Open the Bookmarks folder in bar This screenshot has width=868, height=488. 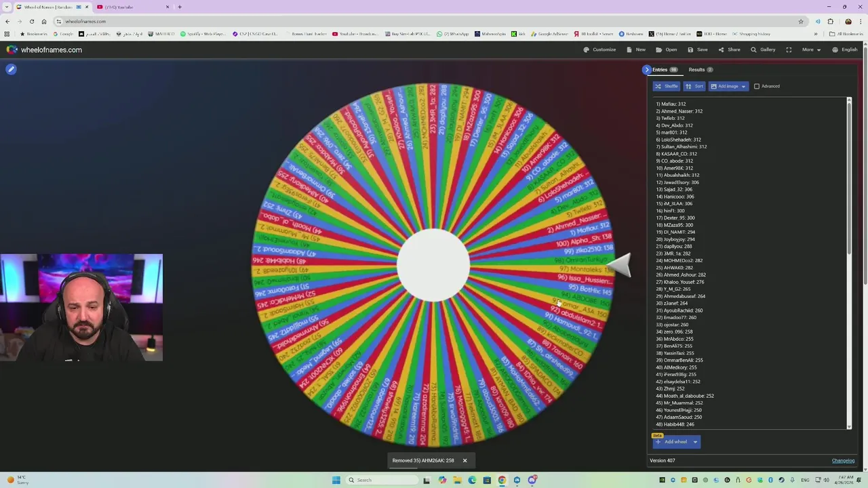pyautogui.click(x=34, y=34)
